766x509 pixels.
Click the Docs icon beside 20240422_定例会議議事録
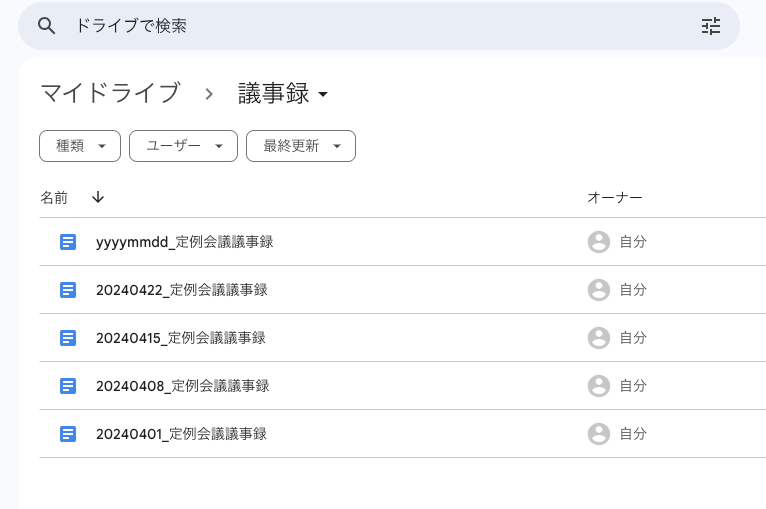click(68, 290)
